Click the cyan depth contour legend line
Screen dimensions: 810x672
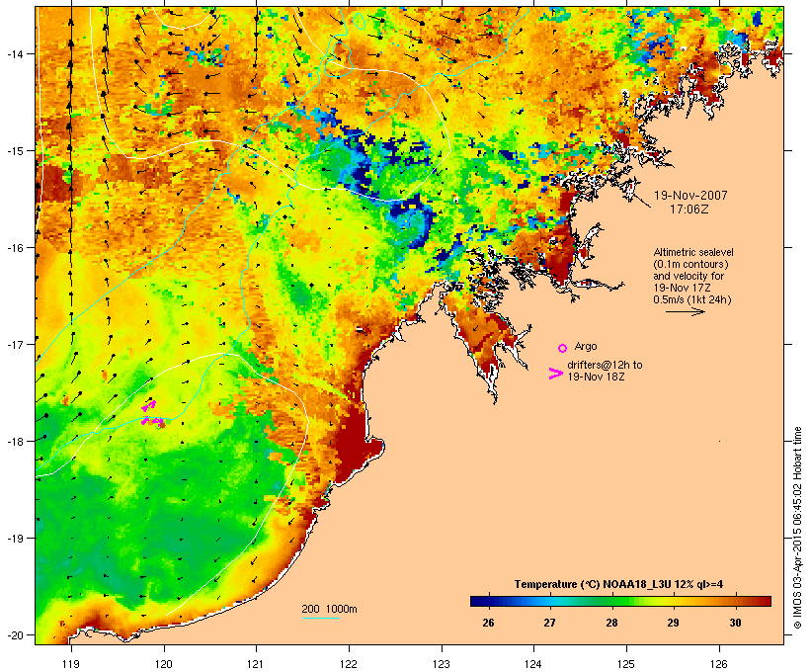click(321, 618)
